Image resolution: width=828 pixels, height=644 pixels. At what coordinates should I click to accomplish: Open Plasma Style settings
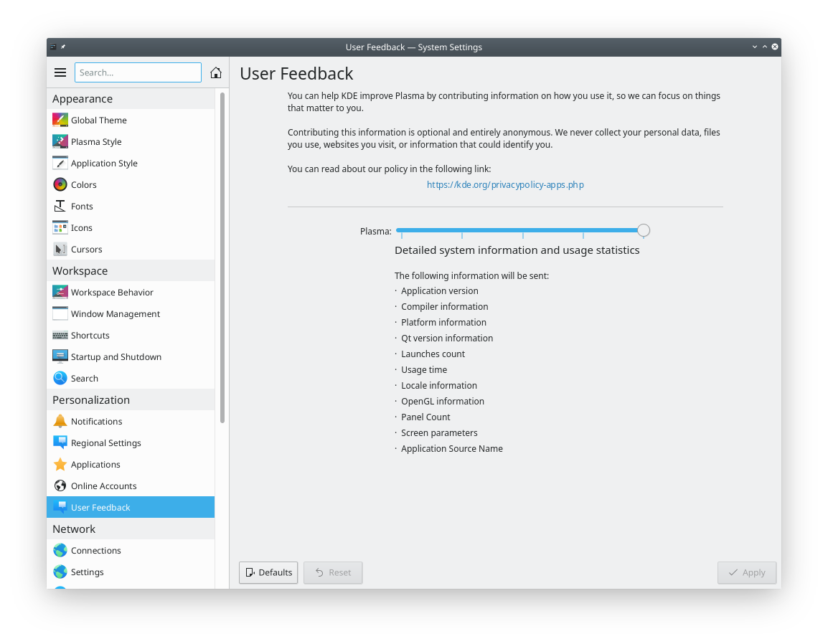click(x=131, y=141)
